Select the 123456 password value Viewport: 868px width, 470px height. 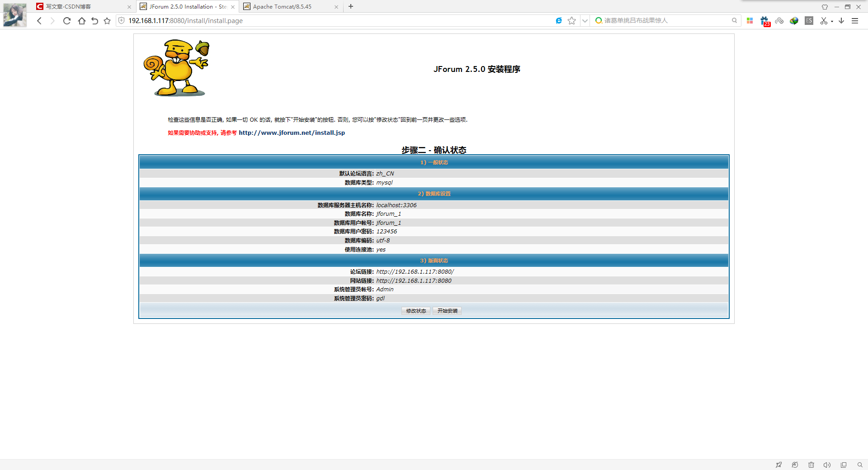387,232
